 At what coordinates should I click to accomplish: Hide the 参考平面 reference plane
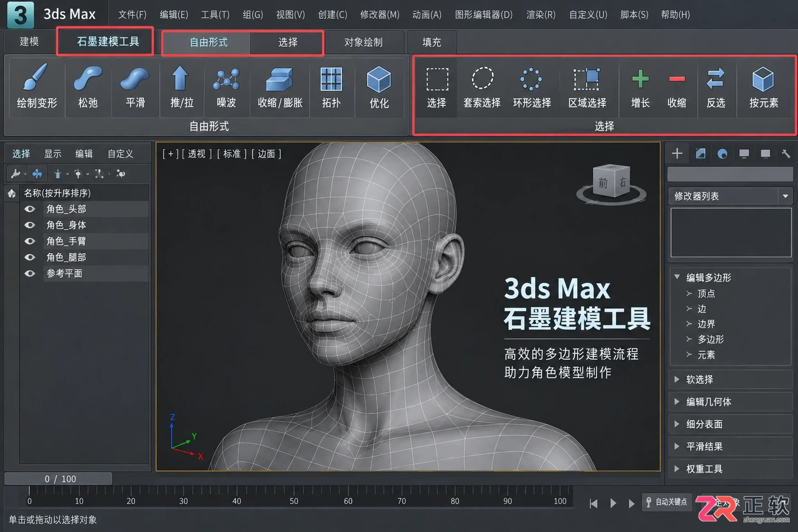pyautogui.click(x=30, y=273)
